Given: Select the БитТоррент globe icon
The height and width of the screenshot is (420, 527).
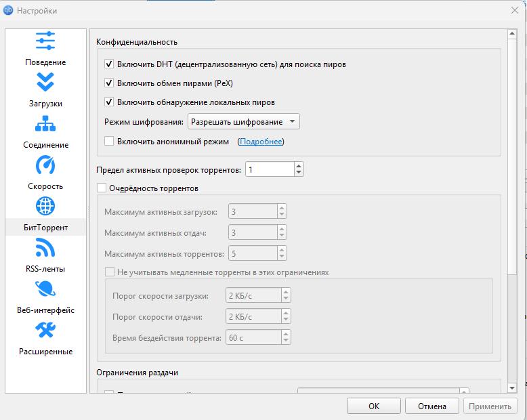Looking at the screenshot, I should 45,207.
